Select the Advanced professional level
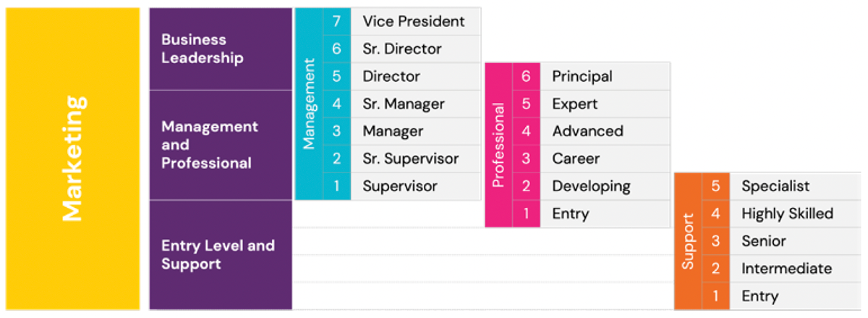868x318 pixels. tap(591, 131)
